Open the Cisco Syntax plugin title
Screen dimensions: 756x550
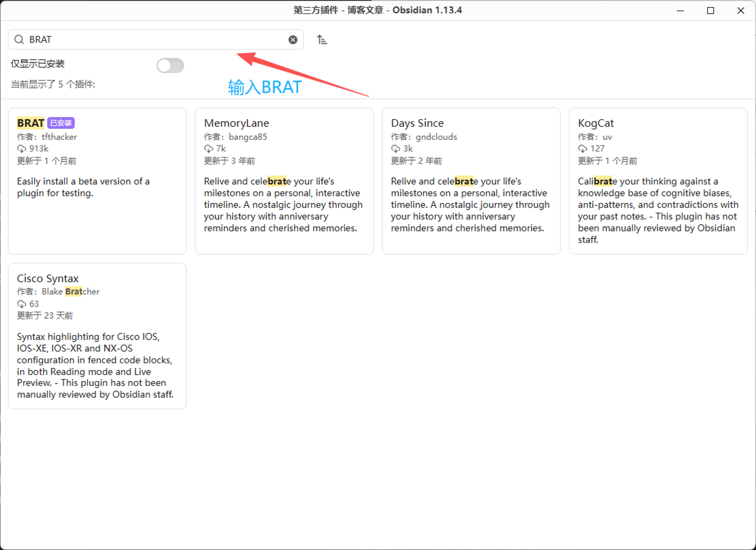click(48, 279)
